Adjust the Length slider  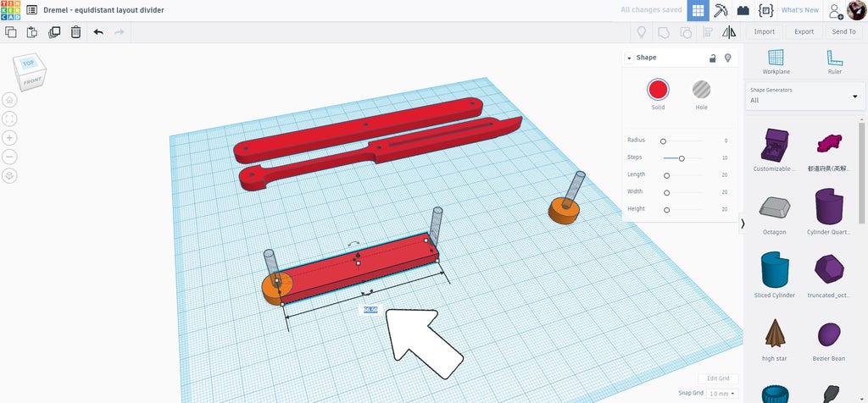point(666,176)
